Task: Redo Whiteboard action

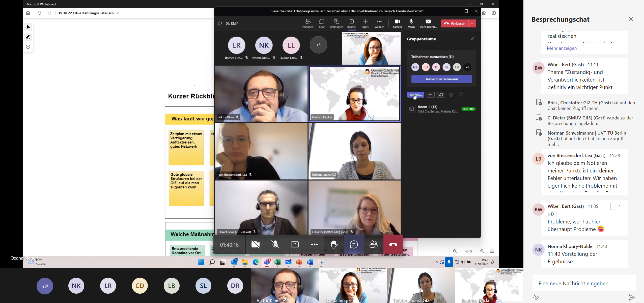Action: (50, 13)
